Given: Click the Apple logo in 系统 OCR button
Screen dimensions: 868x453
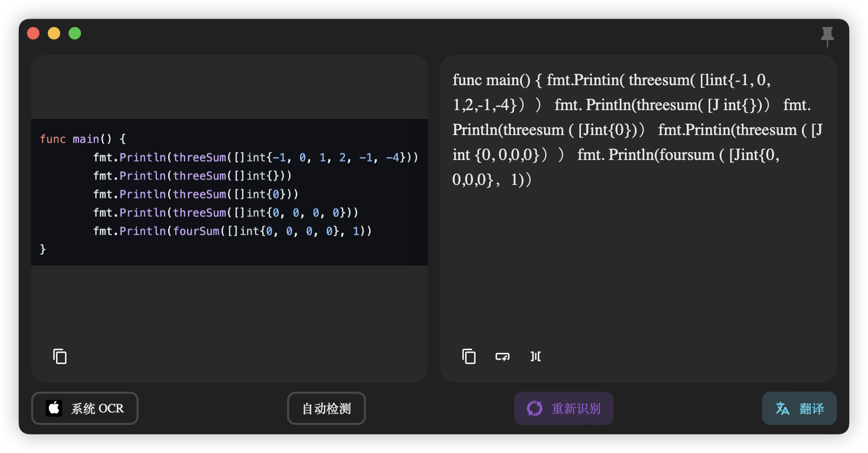Looking at the screenshot, I should point(54,408).
